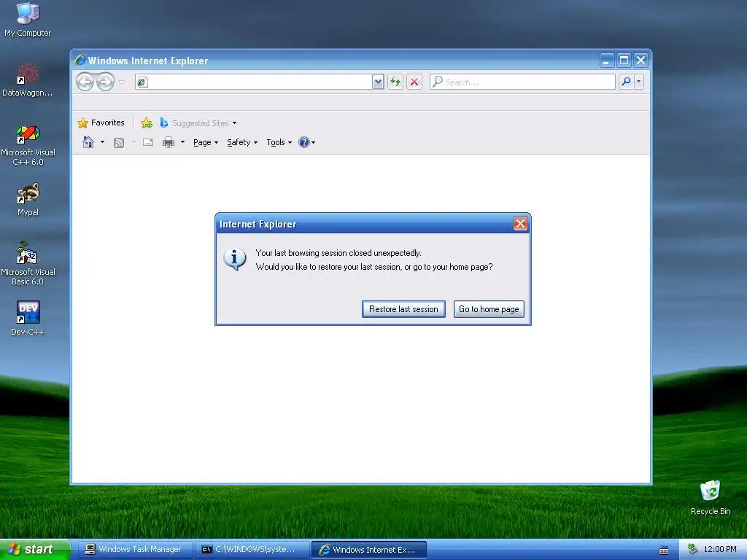Select the Recycle Bin icon
The height and width of the screenshot is (560, 747).
coord(711,497)
